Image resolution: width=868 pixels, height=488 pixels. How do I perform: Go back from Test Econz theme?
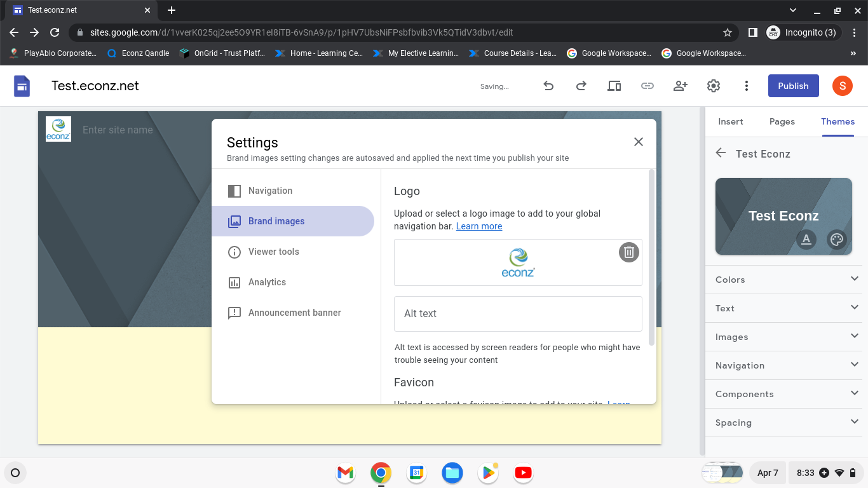click(721, 153)
